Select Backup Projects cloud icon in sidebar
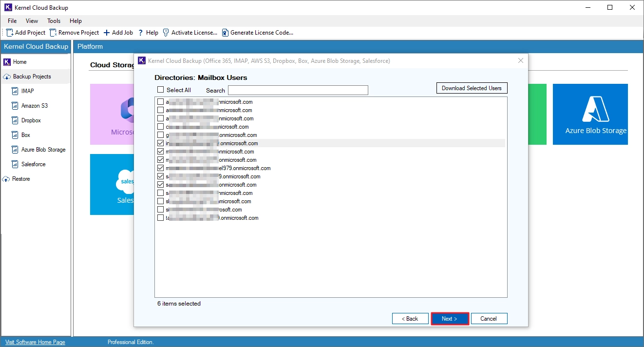This screenshot has height=347, width=644. coord(7,77)
